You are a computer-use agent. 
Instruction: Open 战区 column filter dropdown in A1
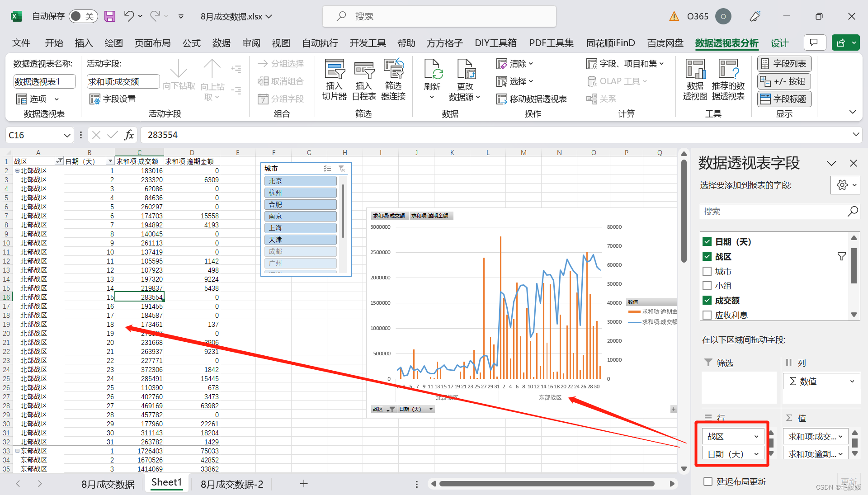point(59,161)
